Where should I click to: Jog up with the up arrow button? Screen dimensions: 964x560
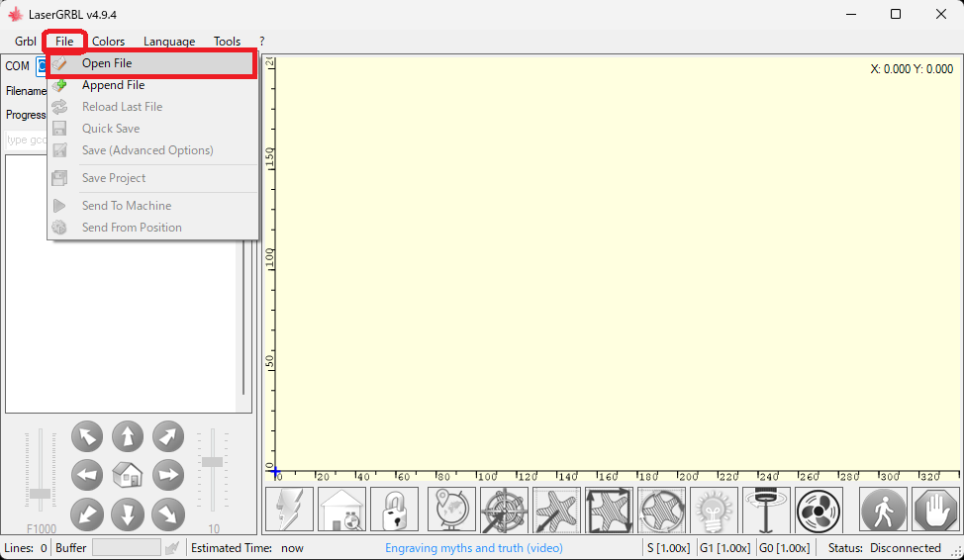[x=128, y=436]
